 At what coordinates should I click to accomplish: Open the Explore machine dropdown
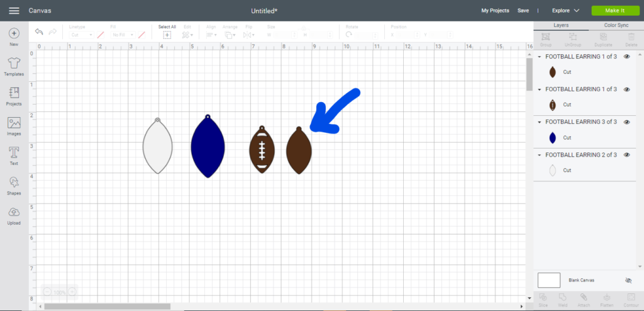coord(565,11)
